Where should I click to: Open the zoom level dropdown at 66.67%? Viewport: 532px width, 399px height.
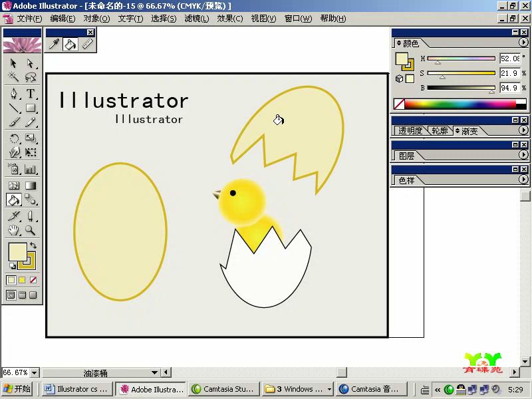pos(35,372)
